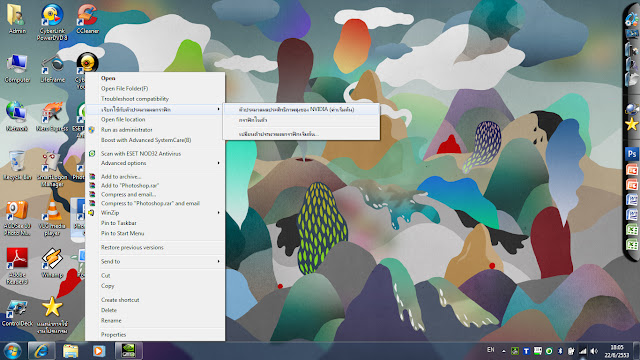Image resolution: width=640 pixels, height=360 pixels.
Task: Click first PowerPoint icon in right dock
Action: (632, 169)
